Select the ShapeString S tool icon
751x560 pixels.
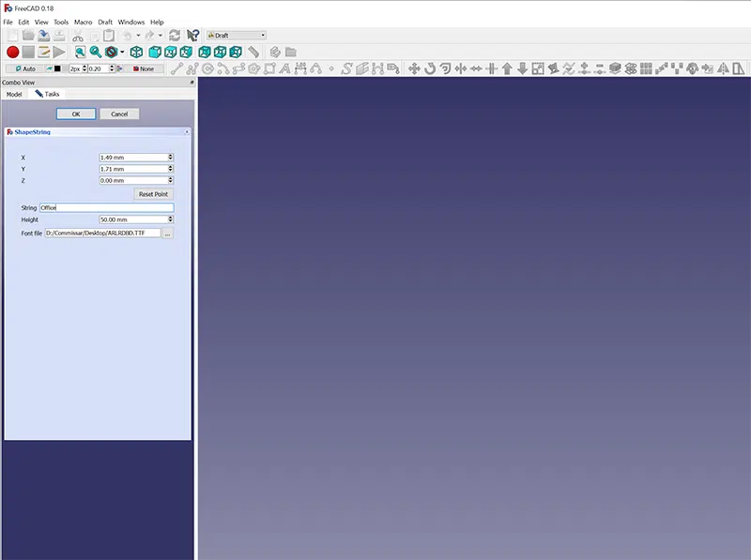click(x=346, y=68)
